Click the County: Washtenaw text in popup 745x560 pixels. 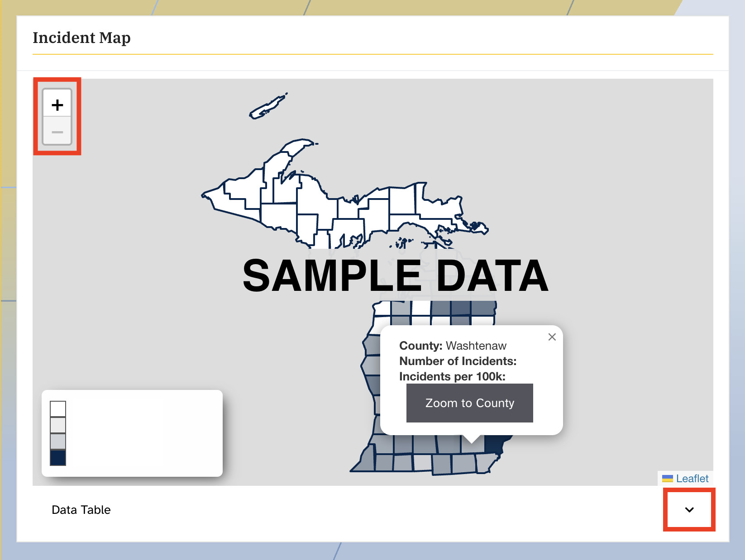[453, 346]
